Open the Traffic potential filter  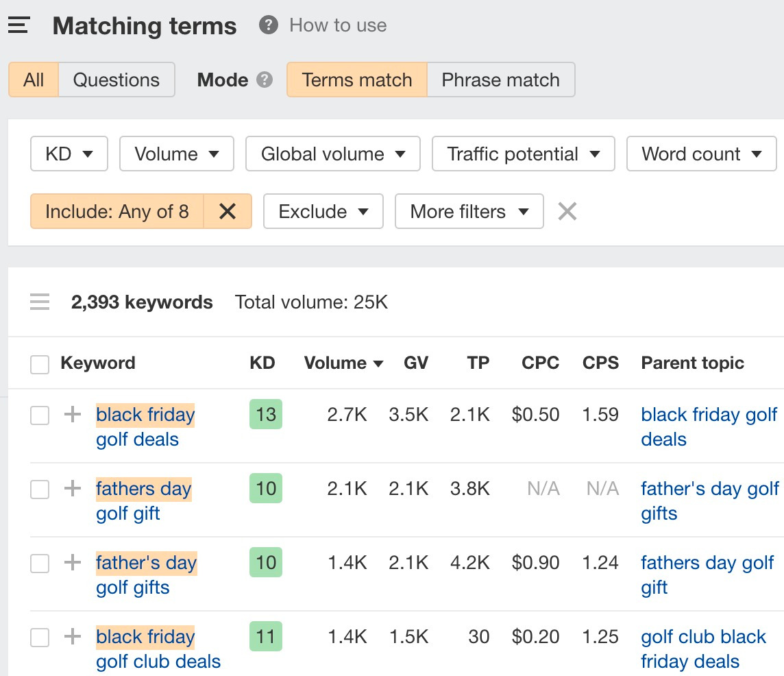[523, 154]
